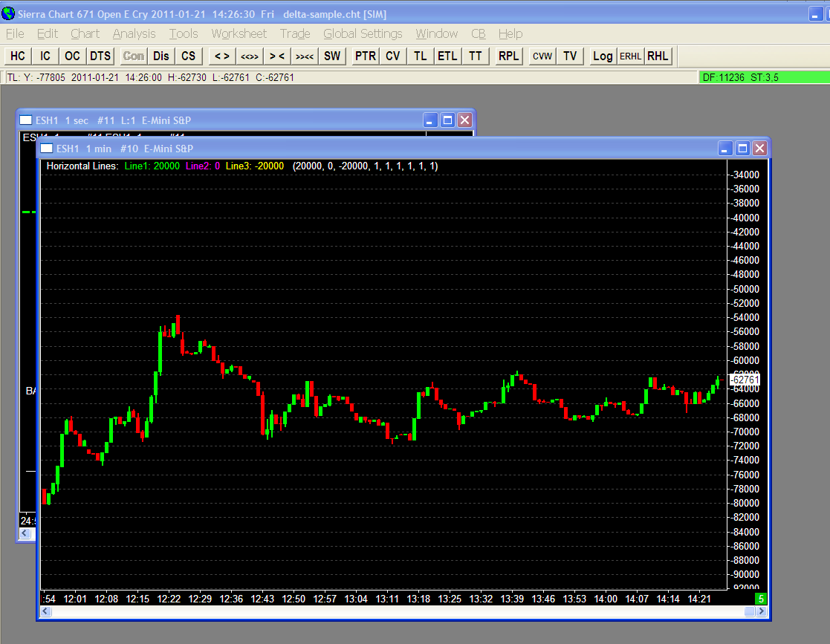Image resolution: width=830 pixels, height=644 pixels.
Task: Click the CV chart values button
Action: (393, 56)
